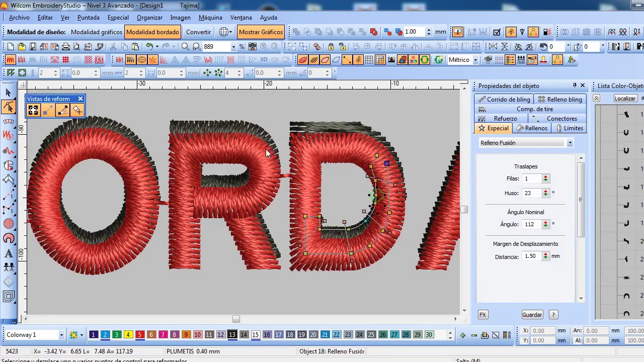The height and width of the screenshot is (362, 644).
Task: Click the unlock icon in arrange toolbar
Action: [x=342, y=46]
